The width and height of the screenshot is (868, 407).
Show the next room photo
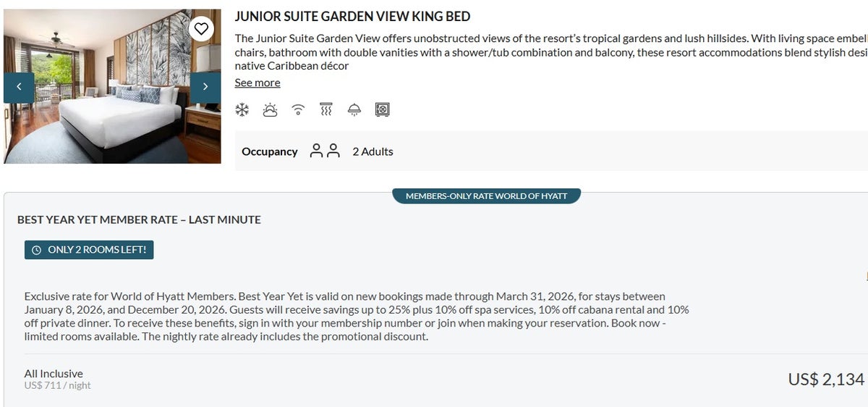pyautogui.click(x=205, y=87)
